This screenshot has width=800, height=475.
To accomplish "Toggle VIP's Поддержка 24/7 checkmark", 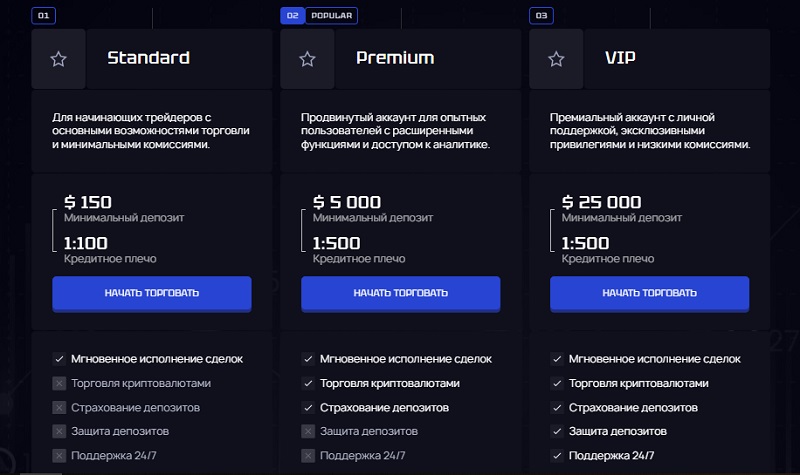I will point(557,455).
